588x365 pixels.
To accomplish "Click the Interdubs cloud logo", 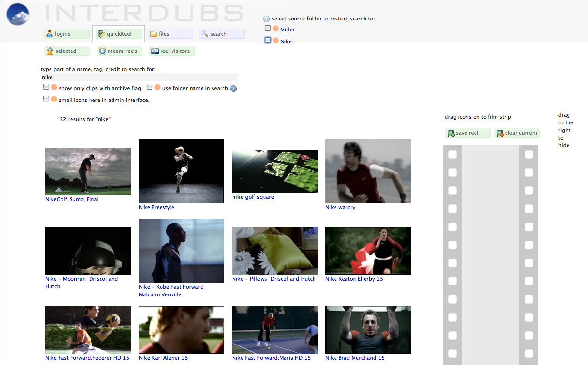I will (x=18, y=14).
